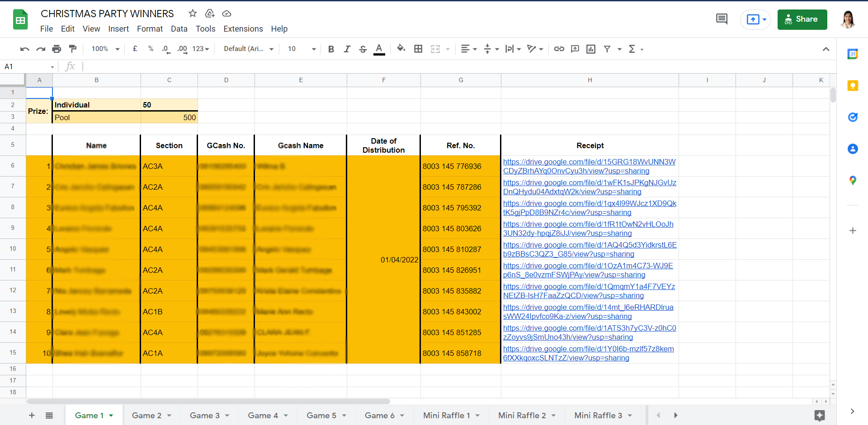
Task: Open the Insert menu
Action: click(x=118, y=29)
